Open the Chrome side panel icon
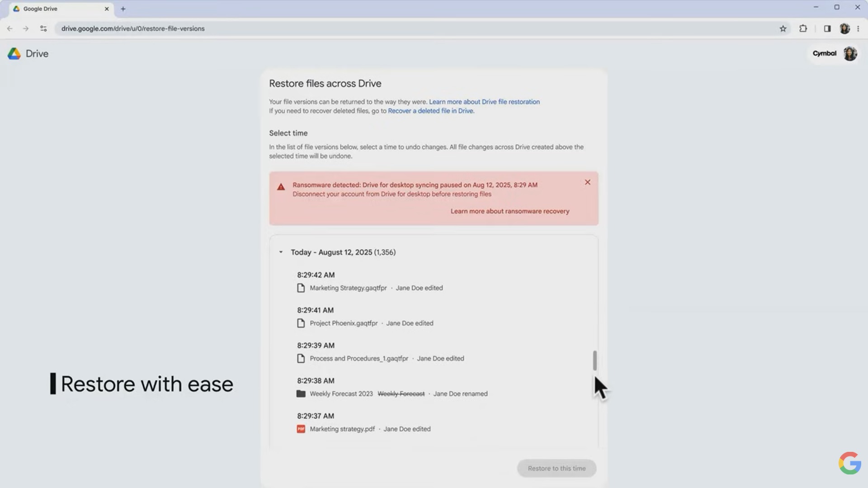Screen dimensions: 868x488 827,28
